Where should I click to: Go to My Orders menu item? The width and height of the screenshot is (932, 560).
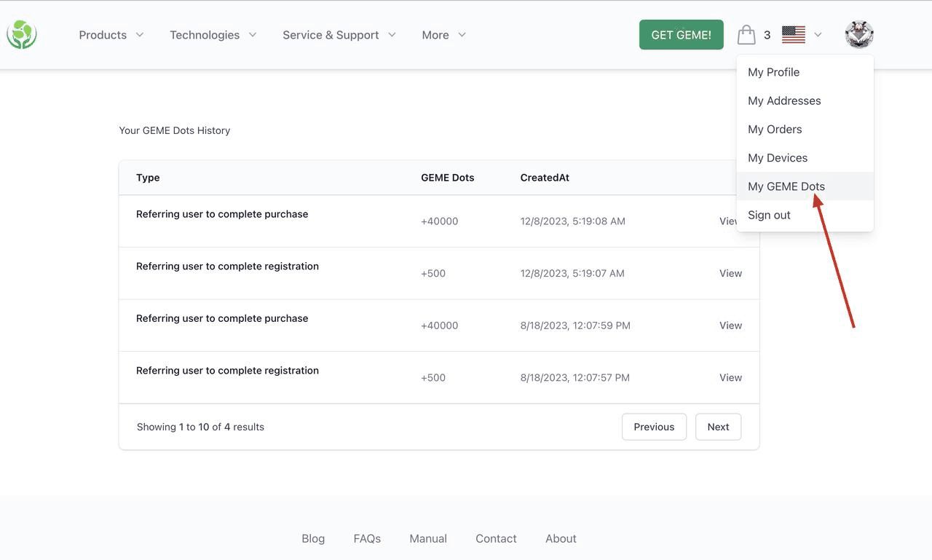[775, 129]
